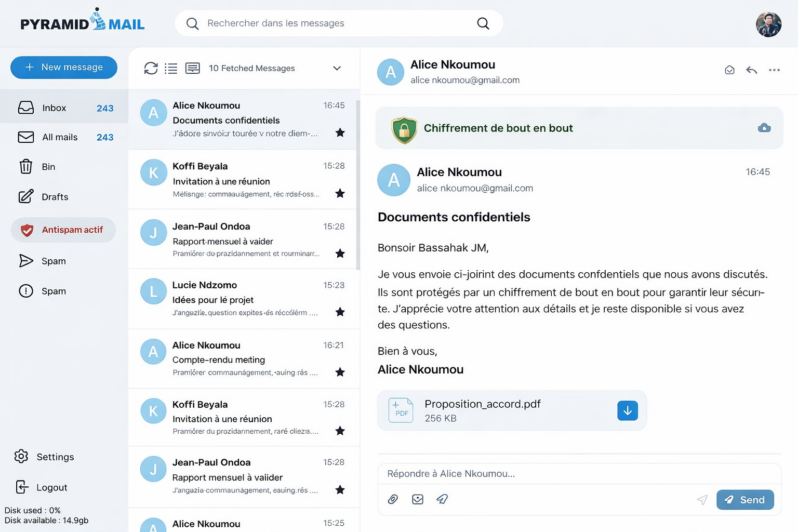Click the cloud upload icon in encryption banner
The image size is (798, 532).
point(764,128)
